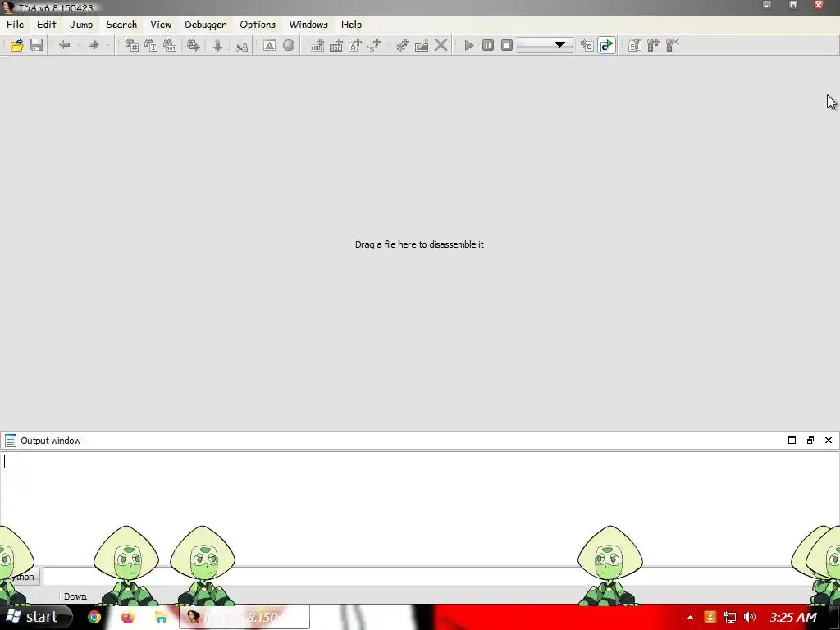Viewport: 840px width, 630px height.
Task: Float the Output window panel
Action: (810, 441)
